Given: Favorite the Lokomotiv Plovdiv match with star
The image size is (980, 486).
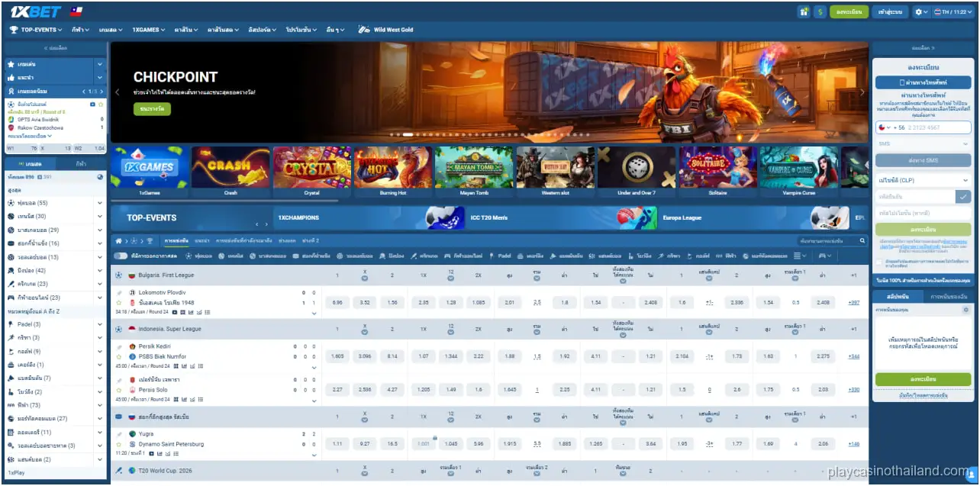Looking at the screenshot, I should [119, 303].
